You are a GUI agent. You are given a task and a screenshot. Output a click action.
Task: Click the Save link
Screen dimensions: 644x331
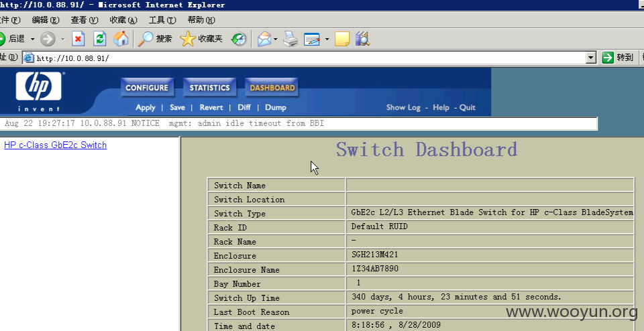tap(177, 107)
